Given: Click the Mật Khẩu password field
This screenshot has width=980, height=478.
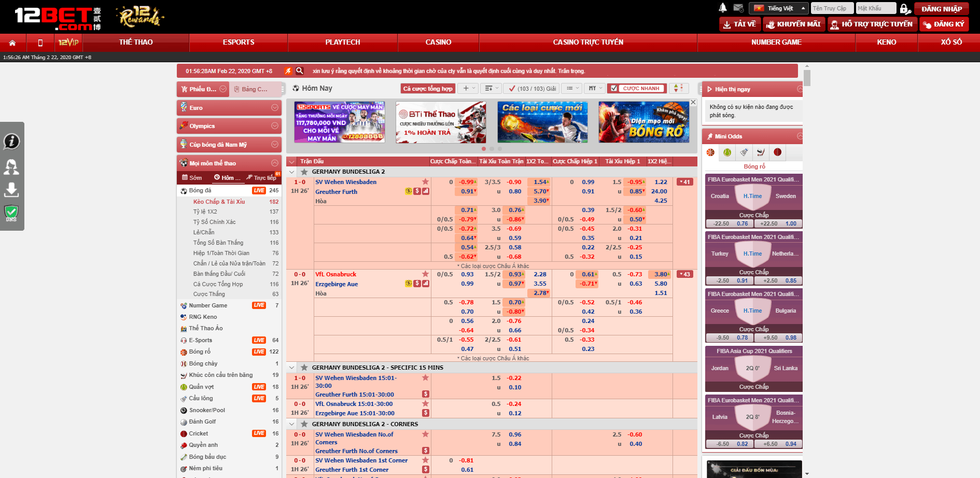Looking at the screenshot, I should pos(876,8).
